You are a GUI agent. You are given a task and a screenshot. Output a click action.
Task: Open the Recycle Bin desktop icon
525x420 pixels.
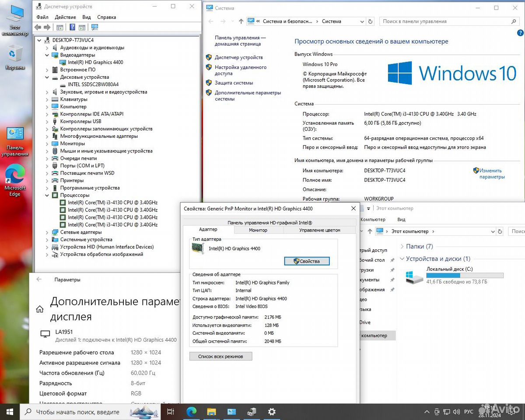coord(15,57)
